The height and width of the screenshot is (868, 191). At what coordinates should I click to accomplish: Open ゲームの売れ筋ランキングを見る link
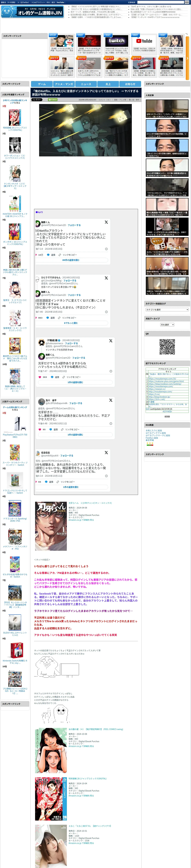15,408
